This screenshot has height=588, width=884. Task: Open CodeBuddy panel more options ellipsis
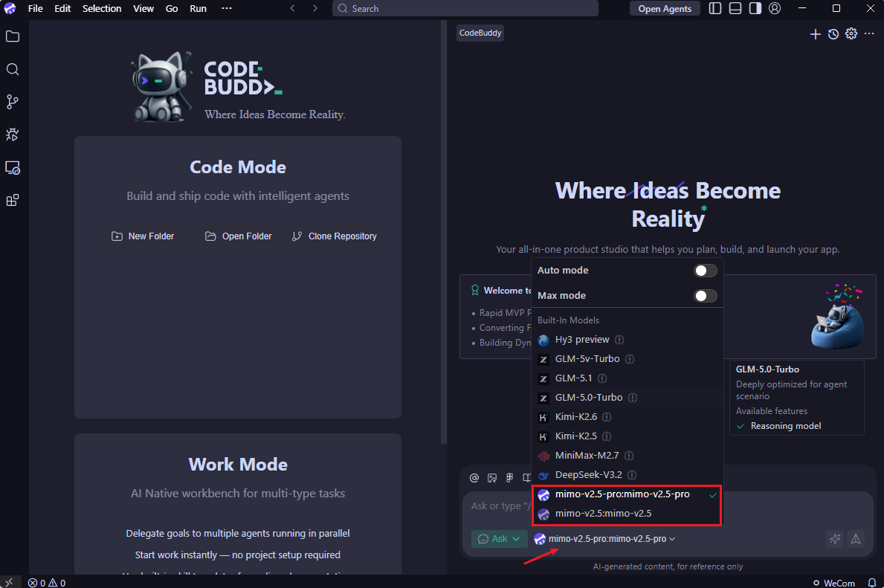tap(869, 34)
